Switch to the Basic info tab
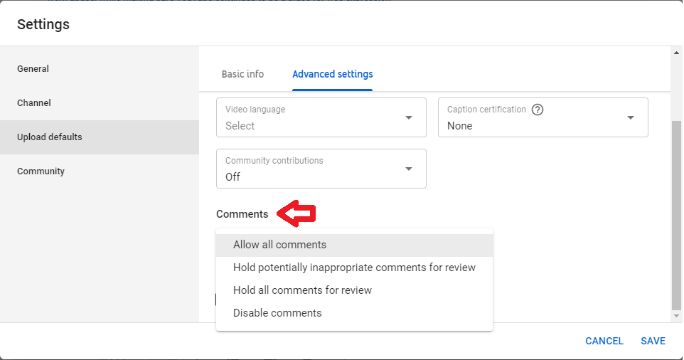Screen dimensions: 684x360 pos(243,74)
